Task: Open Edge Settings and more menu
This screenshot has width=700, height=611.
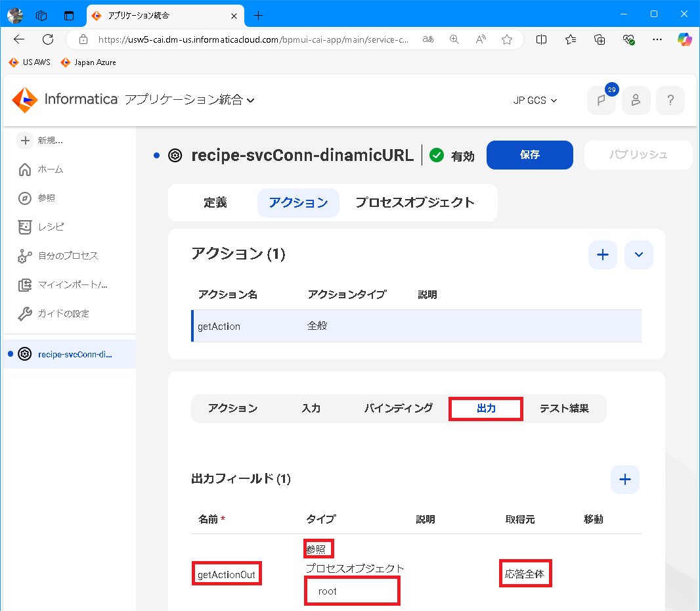Action: [x=657, y=40]
